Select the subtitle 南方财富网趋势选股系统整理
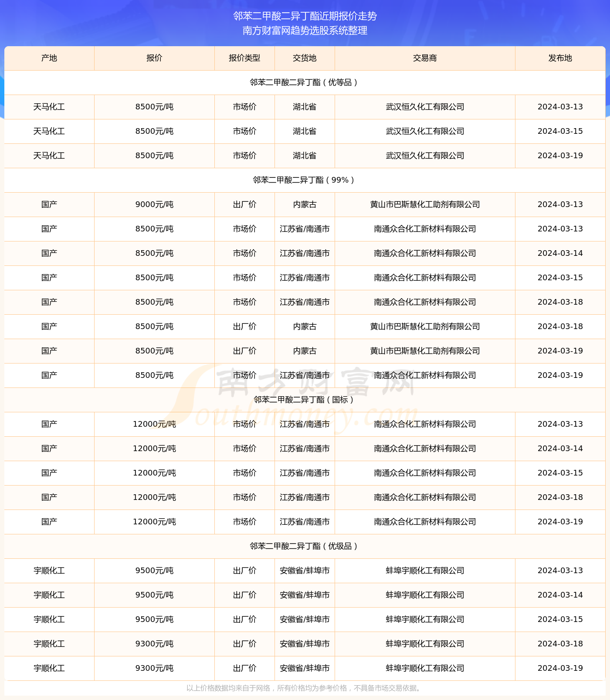The width and height of the screenshot is (610, 700). 305,31
